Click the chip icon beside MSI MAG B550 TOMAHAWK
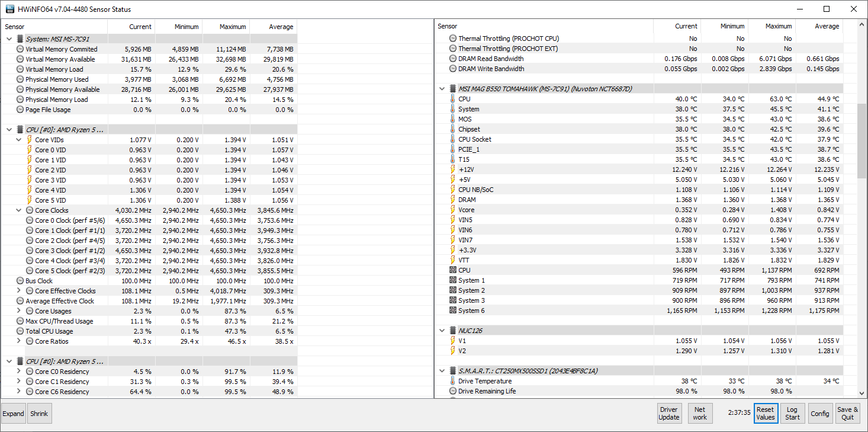The height and width of the screenshot is (432, 868). [x=453, y=89]
